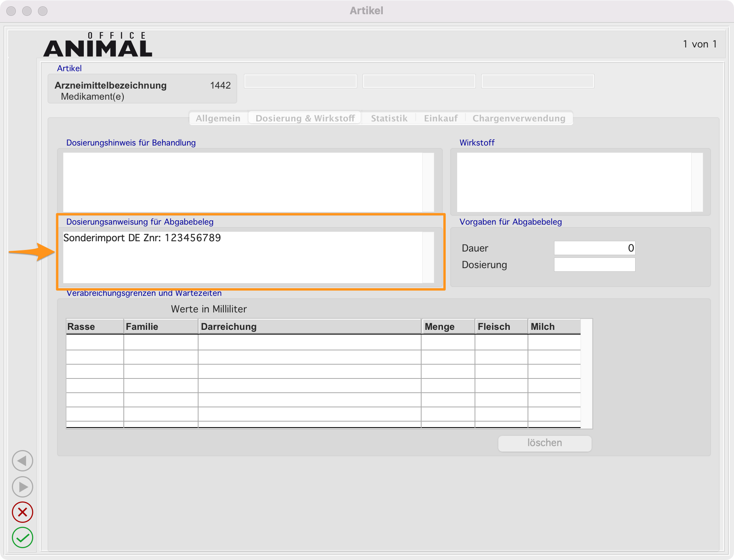Click into the Wirkstoff text area
Image resolution: width=734 pixels, height=560 pixels.
[573, 182]
